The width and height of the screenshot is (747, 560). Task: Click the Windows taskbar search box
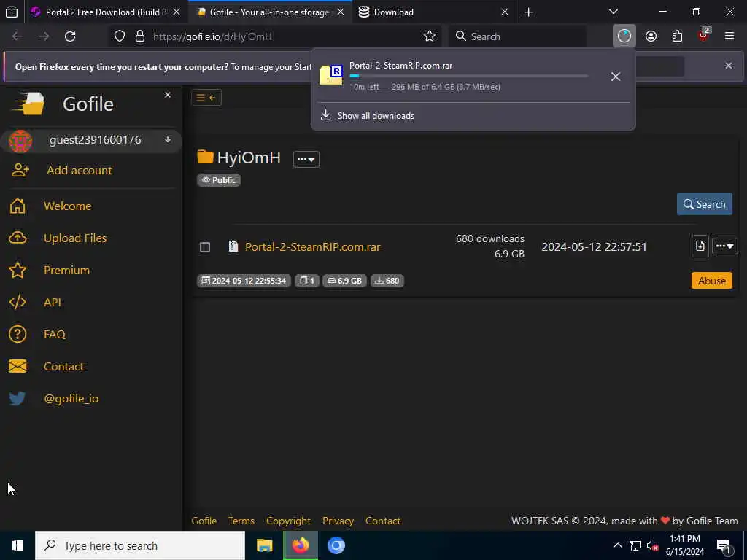(x=140, y=545)
